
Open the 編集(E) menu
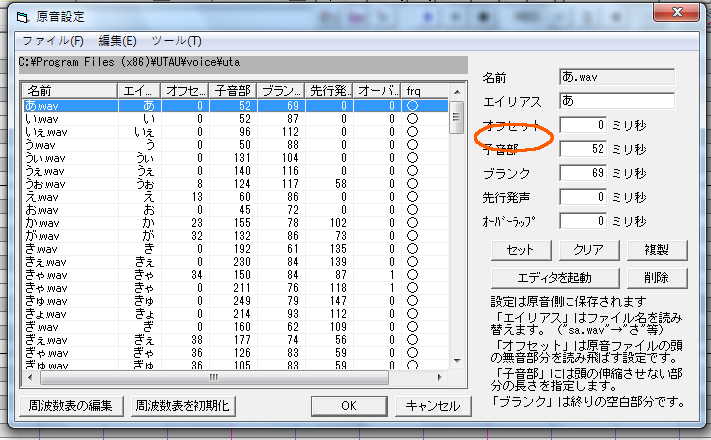coord(117,41)
